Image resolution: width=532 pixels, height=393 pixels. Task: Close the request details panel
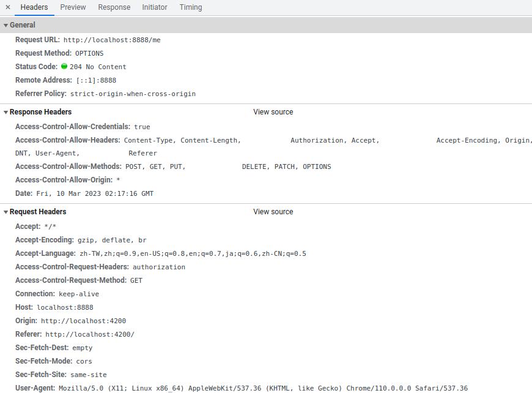pos(8,7)
